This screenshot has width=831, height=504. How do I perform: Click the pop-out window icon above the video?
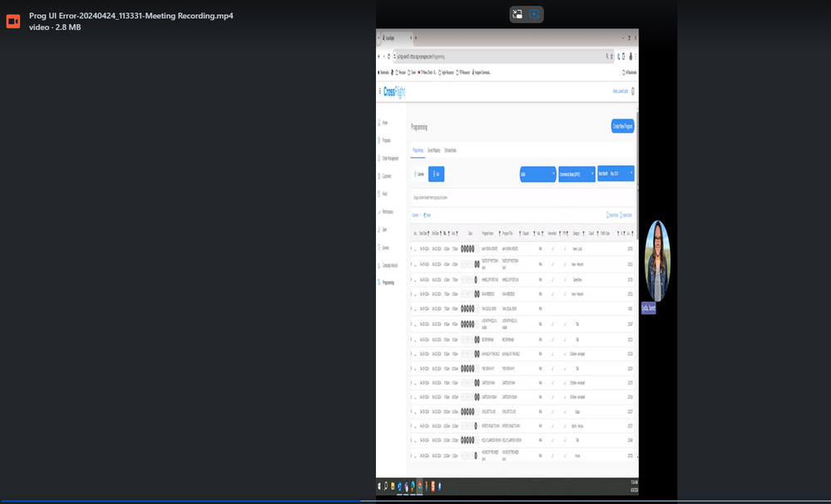pyautogui.click(x=517, y=14)
